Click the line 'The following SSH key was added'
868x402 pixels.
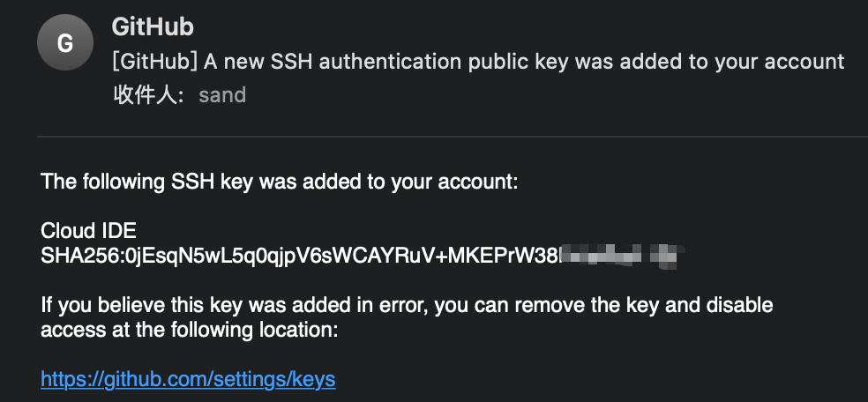point(280,182)
